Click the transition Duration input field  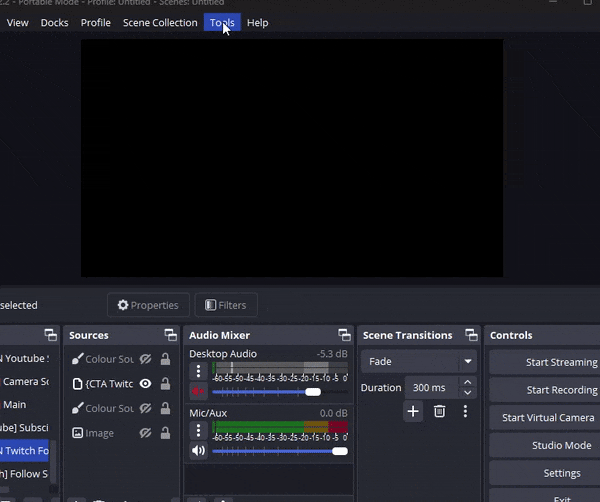click(x=430, y=388)
